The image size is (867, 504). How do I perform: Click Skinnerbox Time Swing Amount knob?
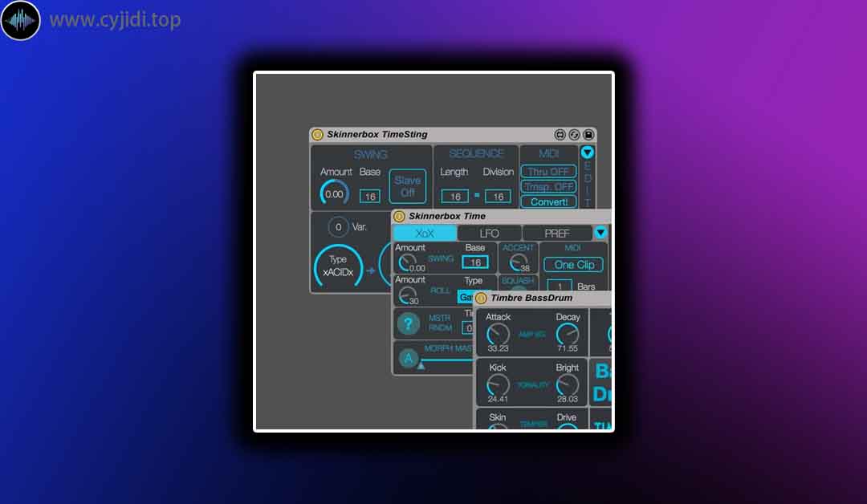click(x=408, y=263)
